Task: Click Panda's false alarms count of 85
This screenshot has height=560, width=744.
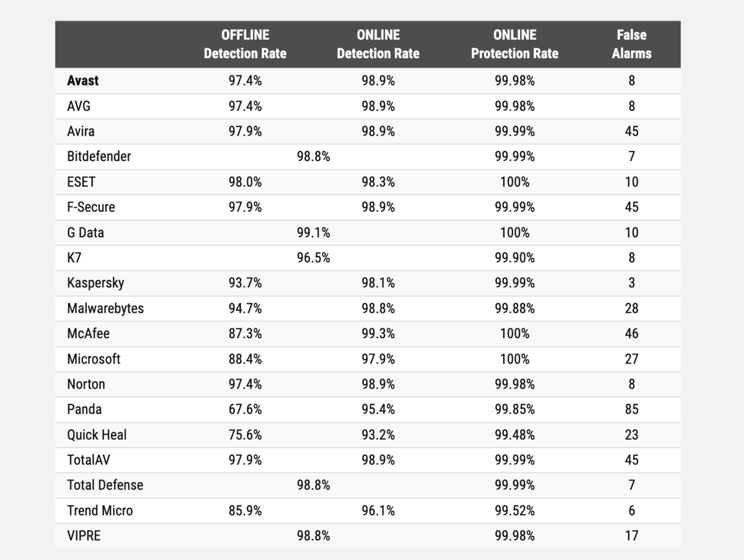Action: point(631,409)
